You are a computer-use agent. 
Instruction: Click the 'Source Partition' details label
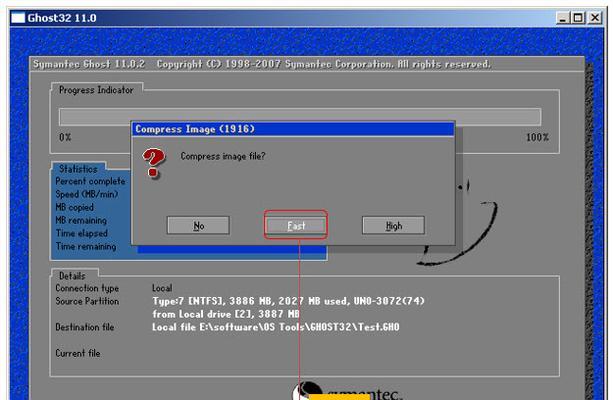[x=87, y=301]
